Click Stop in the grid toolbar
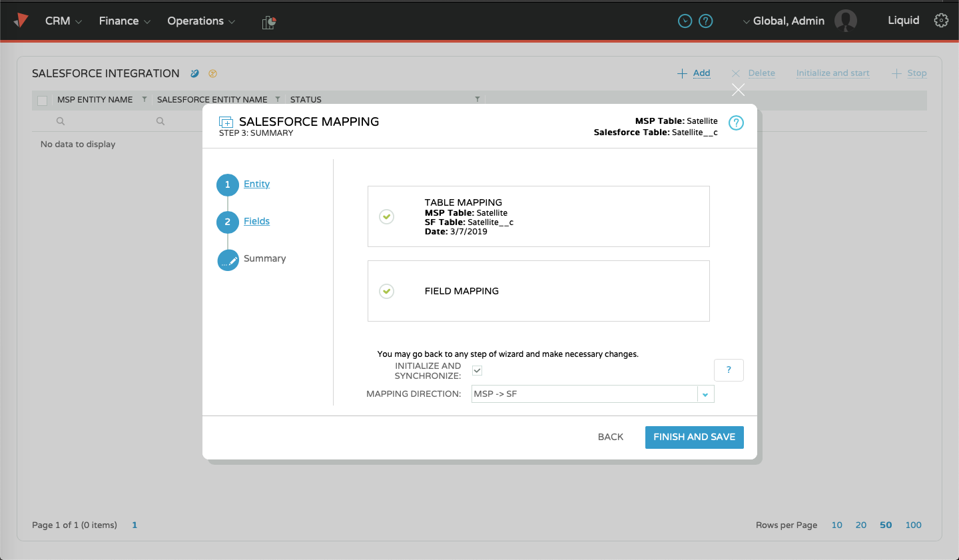This screenshot has height=560, width=959. [909, 73]
